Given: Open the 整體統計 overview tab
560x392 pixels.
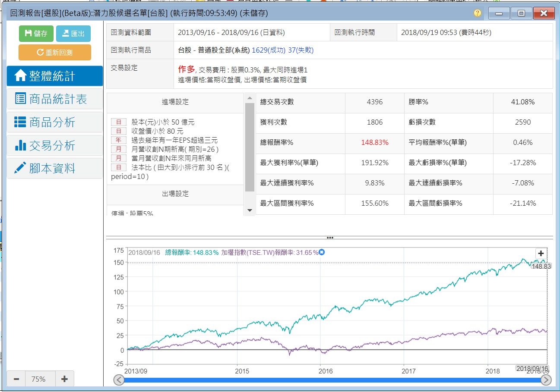Looking at the screenshot, I should (x=55, y=76).
